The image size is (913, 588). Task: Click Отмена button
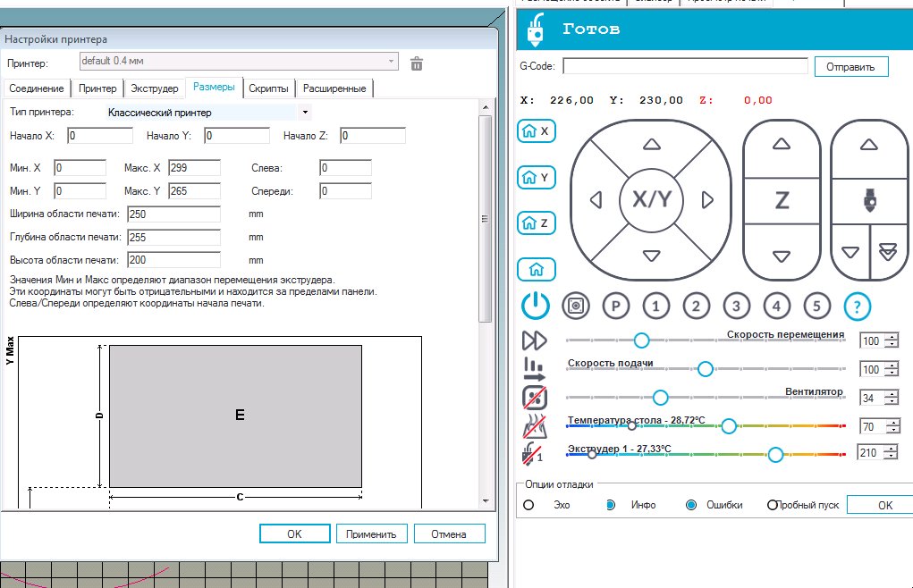coord(449,533)
